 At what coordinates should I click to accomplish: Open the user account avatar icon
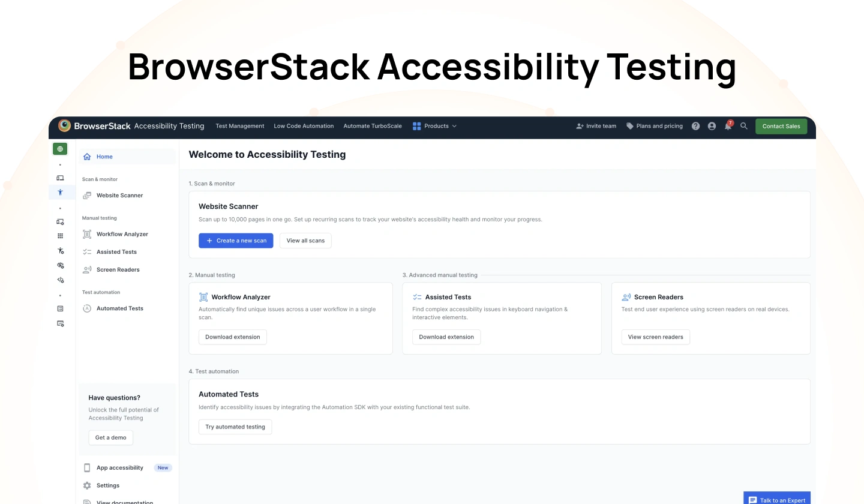point(712,126)
